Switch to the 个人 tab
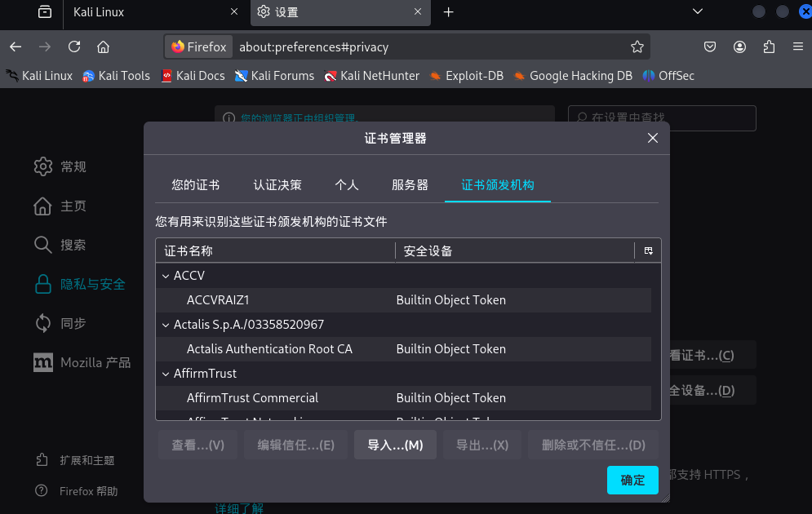Image resolution: width=812 pixels, height=514 pixels. 347,185
